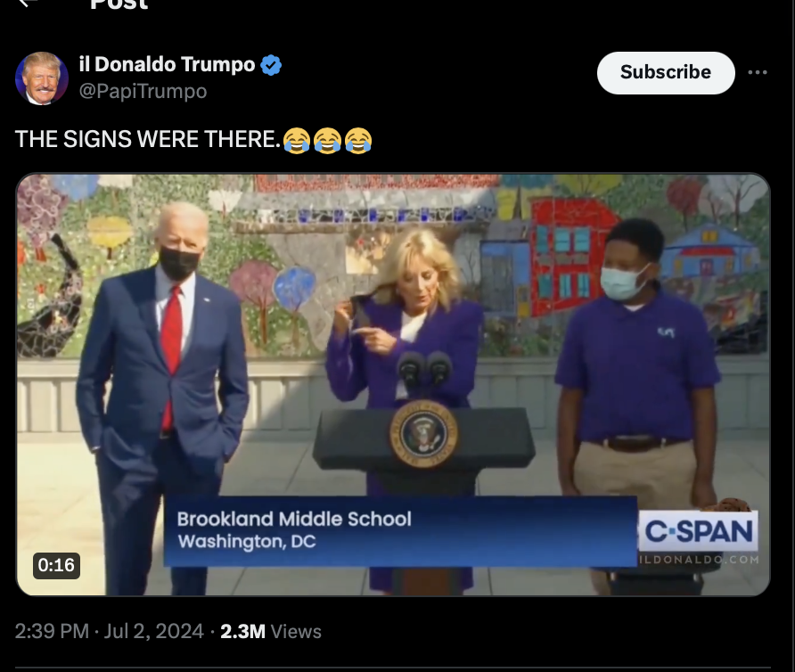The image size is (795, 672).
Task: Click the first laughing-crying emoji
Action: [x=297, y=140]
